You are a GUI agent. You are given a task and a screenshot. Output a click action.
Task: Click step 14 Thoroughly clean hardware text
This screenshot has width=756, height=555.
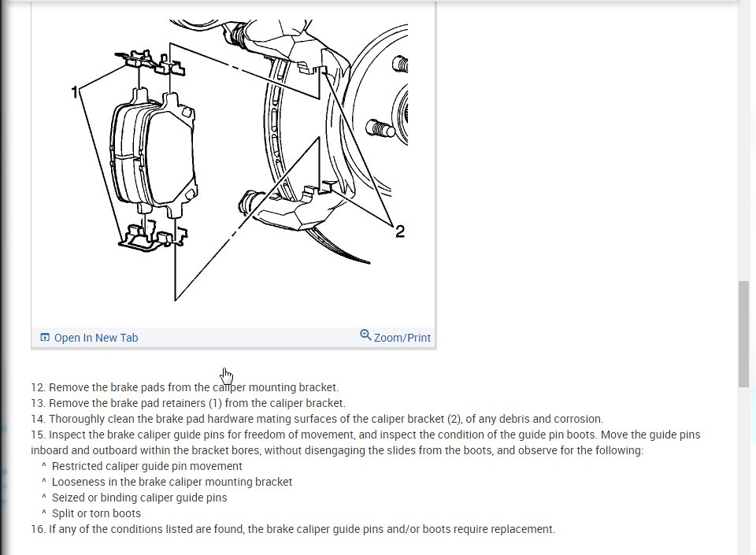point(317,419)
